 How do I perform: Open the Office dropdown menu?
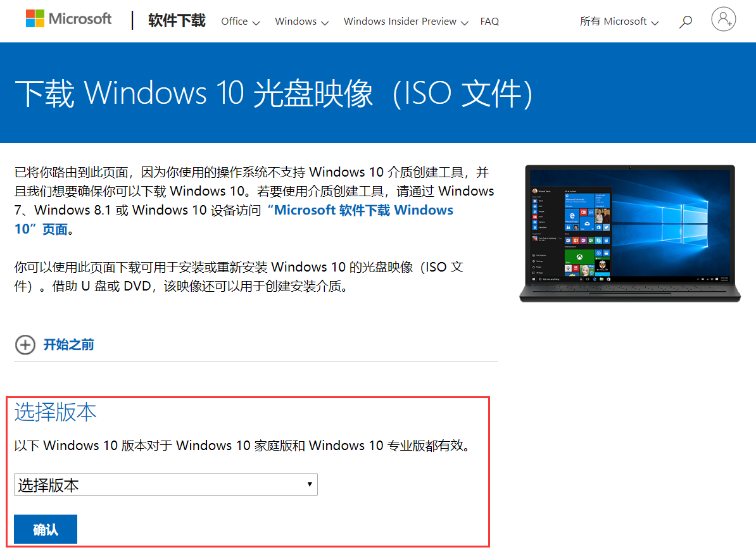pyautogui.click(x=241, y=22)
